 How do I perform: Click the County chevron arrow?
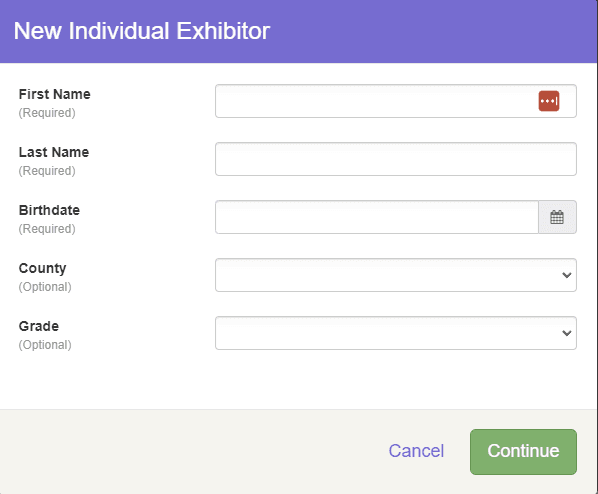567,275
